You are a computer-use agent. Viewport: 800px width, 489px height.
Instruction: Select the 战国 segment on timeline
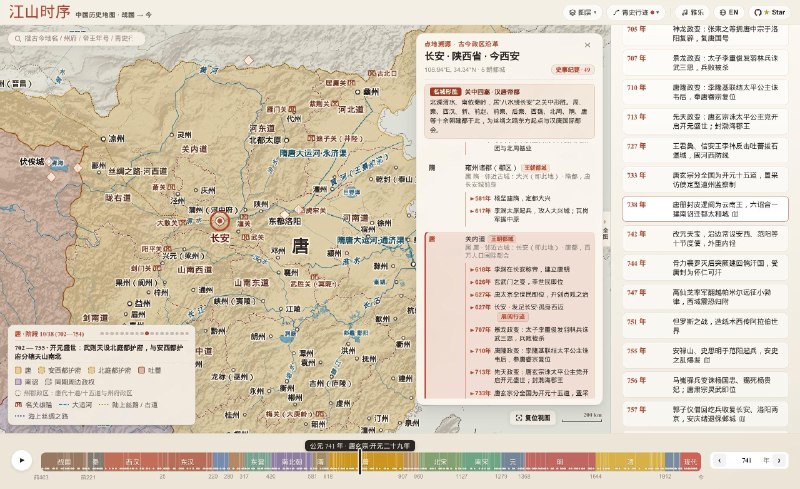click(64, 461)
